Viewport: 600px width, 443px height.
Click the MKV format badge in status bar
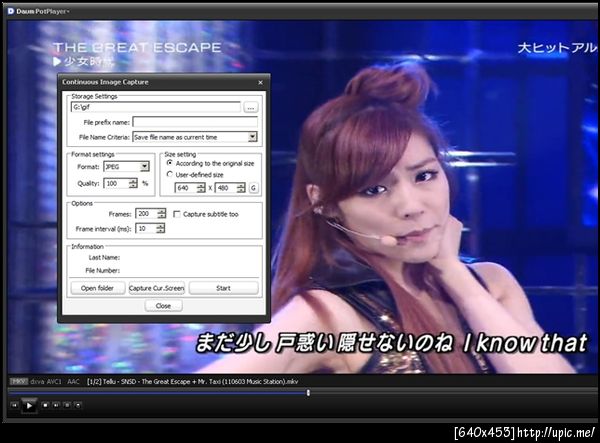pyautogui.click(x=18, y=381)
